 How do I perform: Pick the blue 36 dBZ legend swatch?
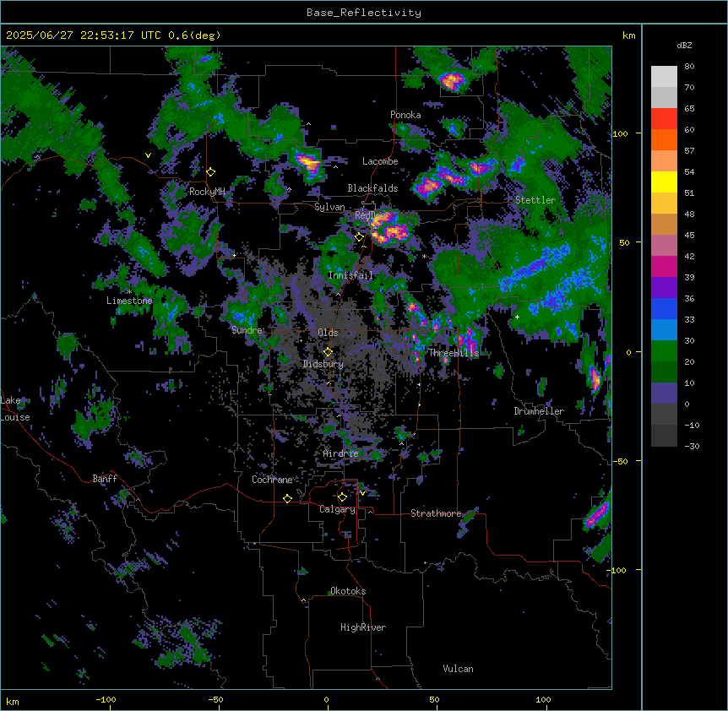[x=664, y=308]
